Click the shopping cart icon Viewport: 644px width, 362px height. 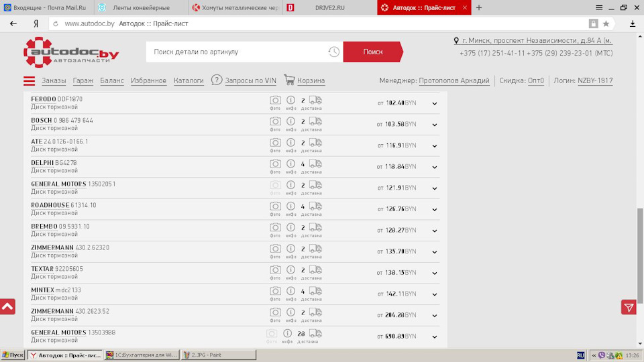(x=289, y=80)
